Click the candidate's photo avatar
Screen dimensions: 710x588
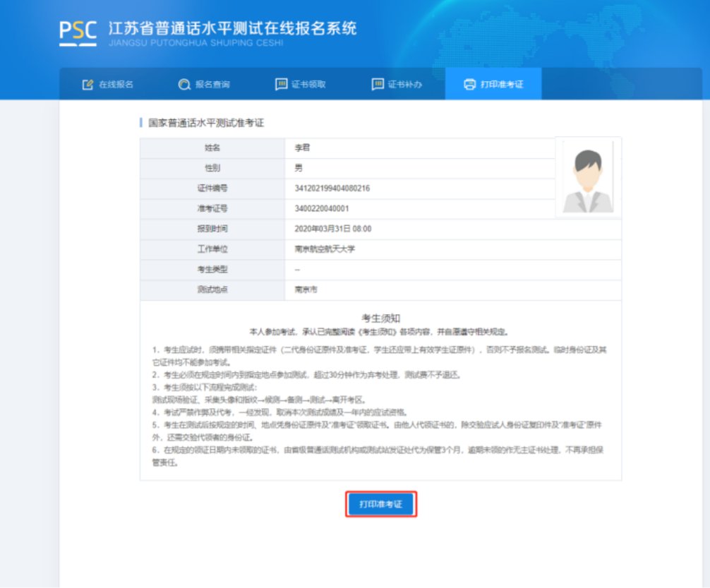point(588,178)
